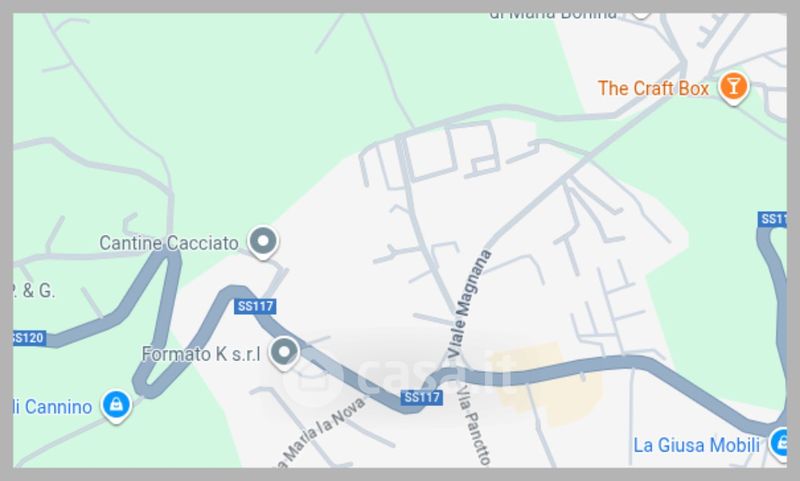Click the partially visible Maria Bonina label
Screen dimensions: 800x481
pyautogui.click(x=553, y=16)
